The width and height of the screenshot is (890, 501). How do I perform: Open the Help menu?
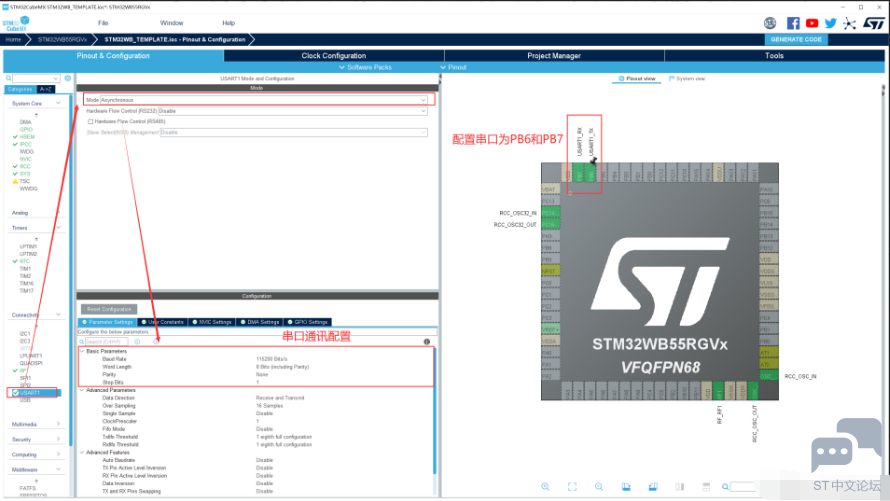(x=228, y=23)
